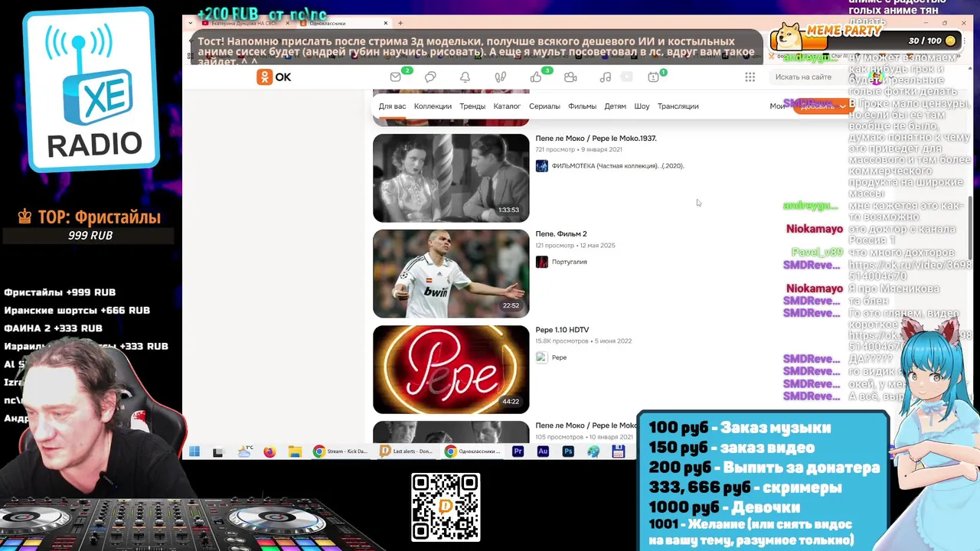This screenshot has height=551, width=980.
Task: Open football player thumbnail 'Пепе. Фильм 2'
Action: click(451, 274)
